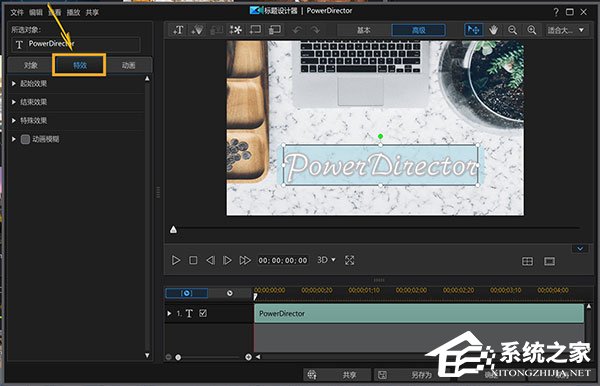Click the preview seek bar triangle handle

173,229
